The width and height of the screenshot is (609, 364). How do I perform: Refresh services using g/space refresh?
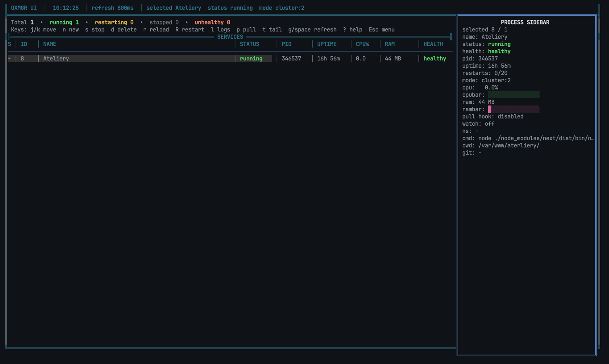click(312, 29)
